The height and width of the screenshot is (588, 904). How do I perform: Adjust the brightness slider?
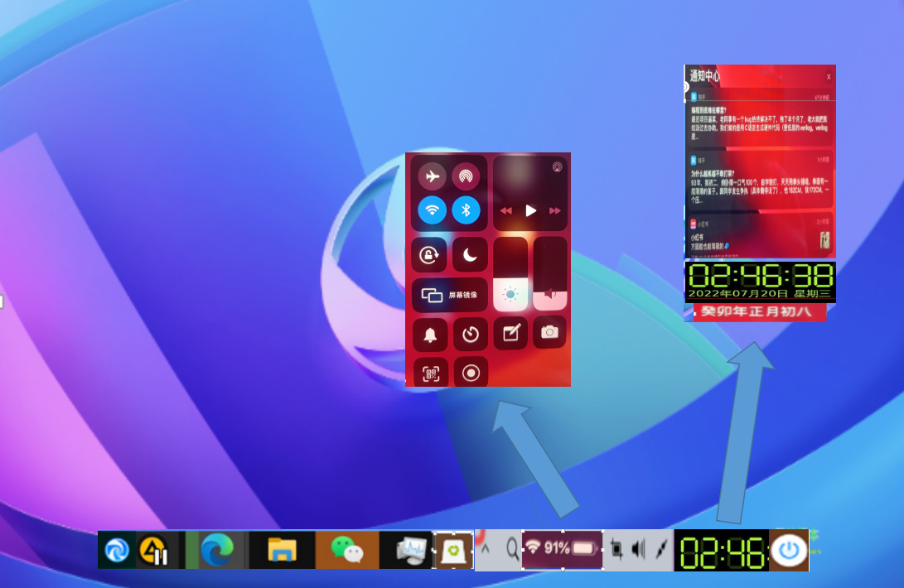(510, 274)
